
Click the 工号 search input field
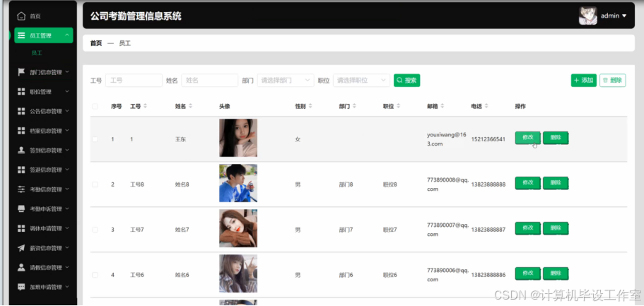[x=134, y=81]
